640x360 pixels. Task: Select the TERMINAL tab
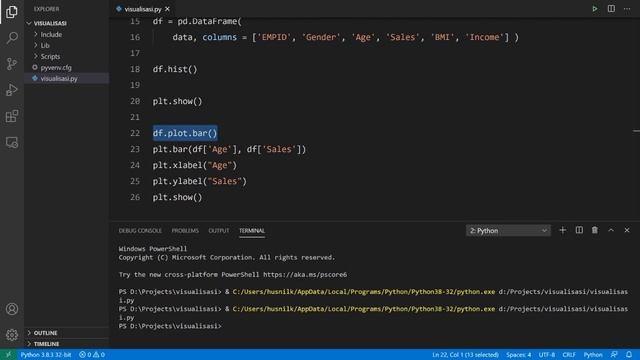(252, 231)
